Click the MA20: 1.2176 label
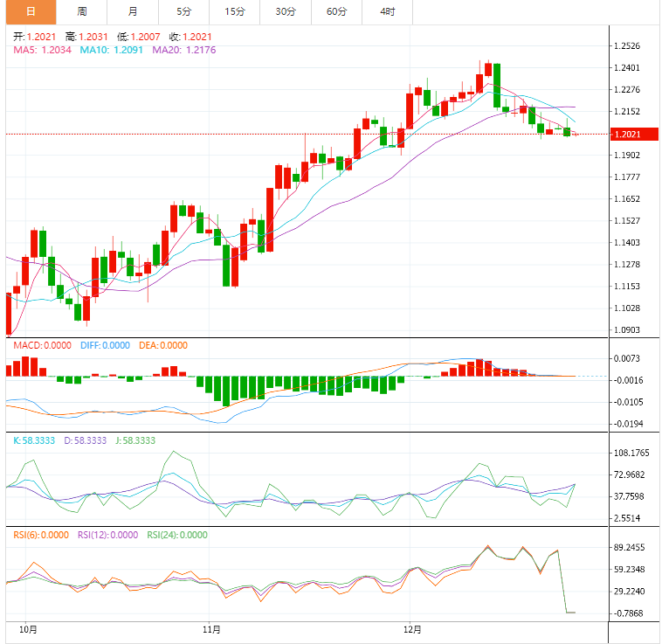 [x=184, y=50]
